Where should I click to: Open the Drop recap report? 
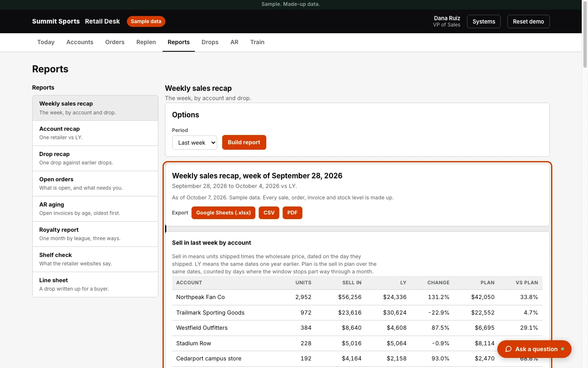(x=95, y=159)
